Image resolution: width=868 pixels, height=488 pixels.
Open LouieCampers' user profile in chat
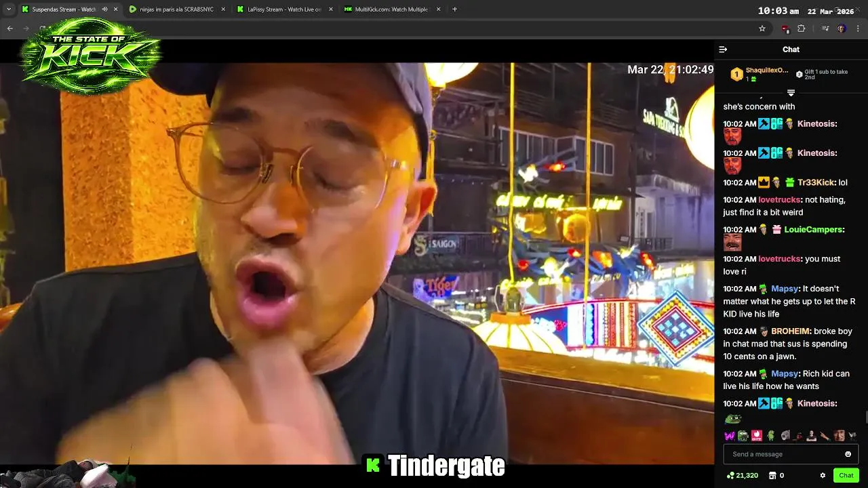point(813,230)
